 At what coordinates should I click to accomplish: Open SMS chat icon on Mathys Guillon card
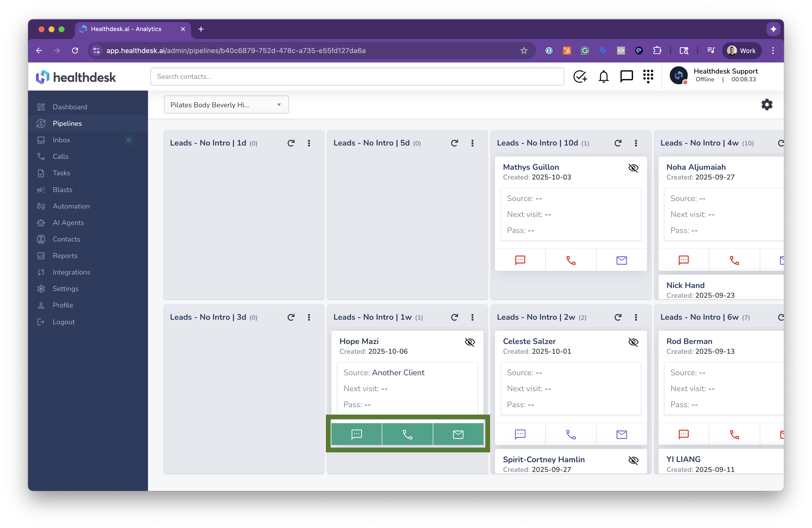coord(520,260)
